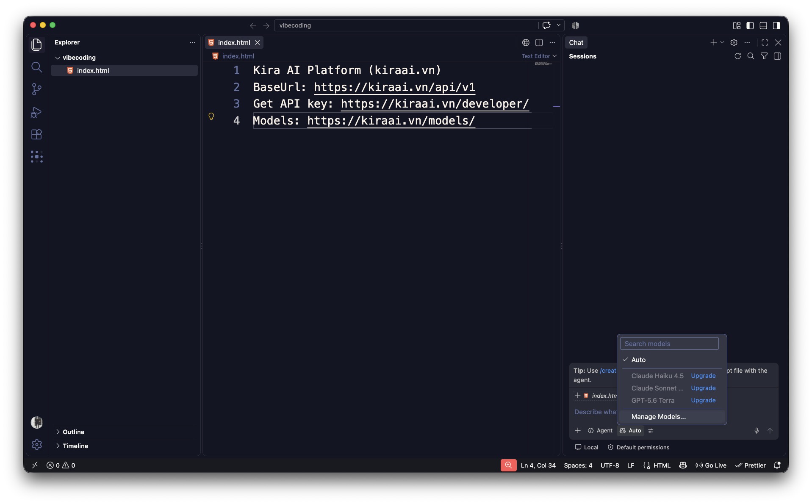Open editor More Actions menu

click(552, 42)
